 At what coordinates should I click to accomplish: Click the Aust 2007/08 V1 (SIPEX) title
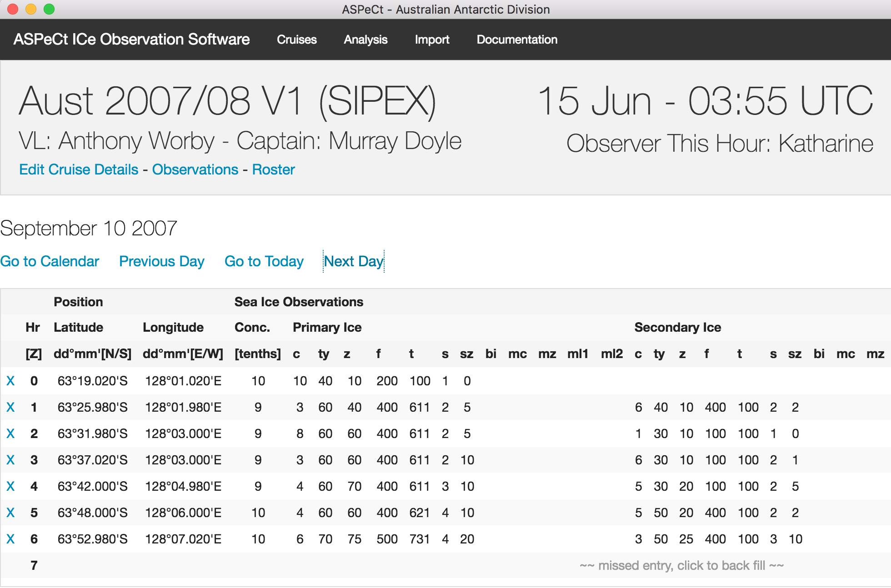(x=227, y=102)
